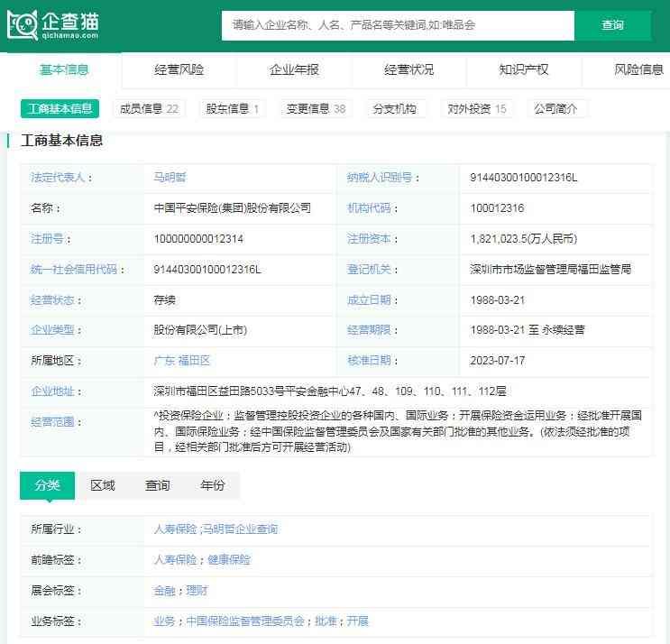
Task: Open the 健康保险 tag link
Action: (x=229, y=560)
